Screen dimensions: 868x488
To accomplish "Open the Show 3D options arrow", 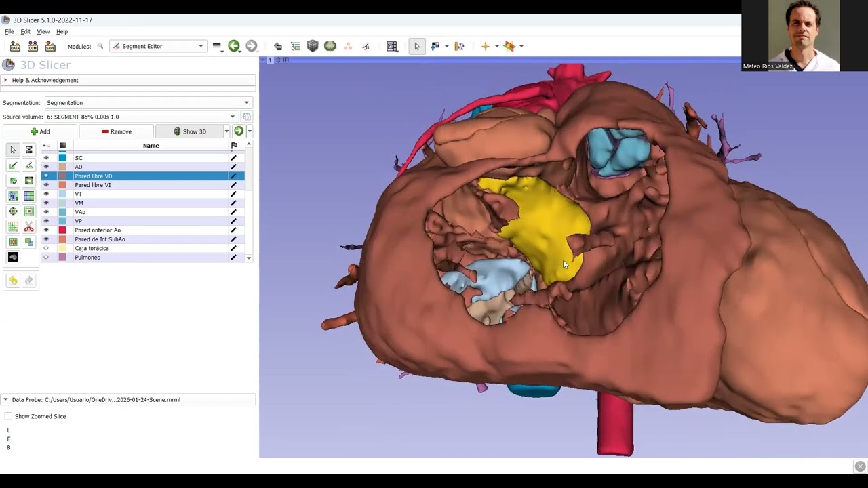I will click(226, 131).
